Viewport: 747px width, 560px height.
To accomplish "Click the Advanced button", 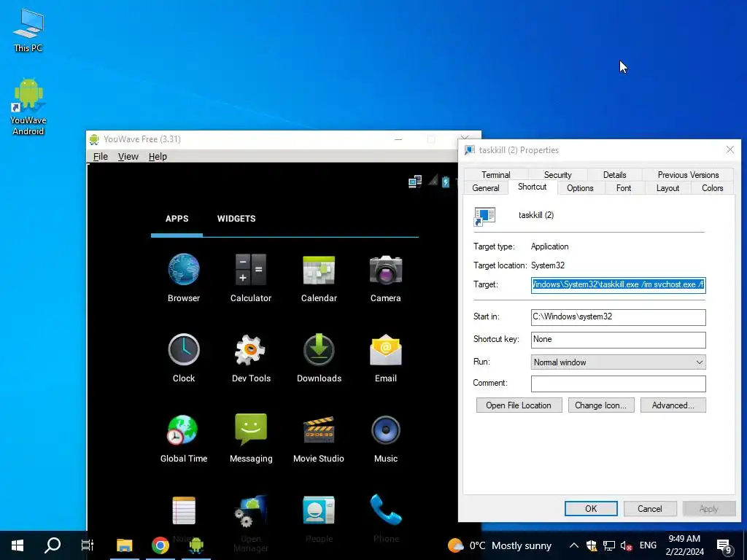I will 673,405.
